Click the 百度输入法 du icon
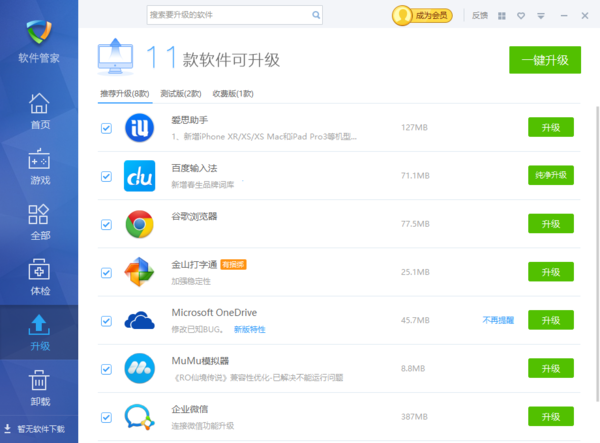Image resolution: width=600 pixels, height=443 pixels. tap(140, 176)
